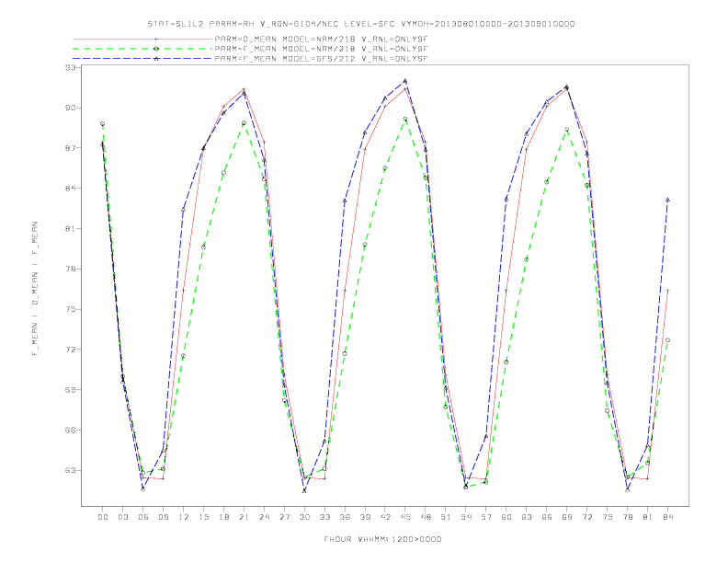Select legend entry PARM=O_MEAN MODEL=NAM/218
The width and height of the screenshot is (728, 563).
coord(321,40)
